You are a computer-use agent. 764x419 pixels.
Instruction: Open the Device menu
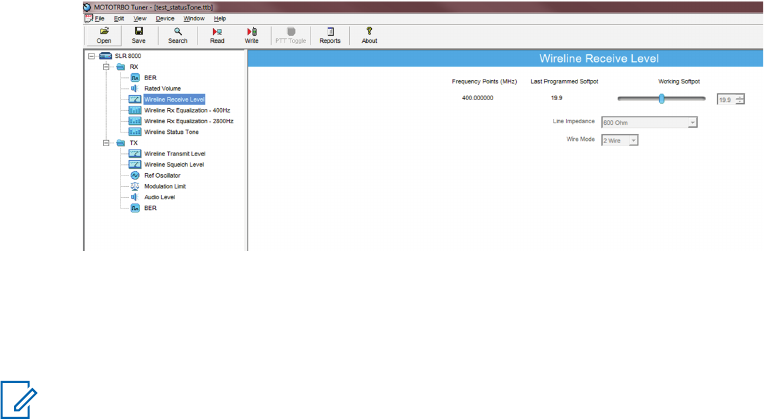(165, 19)
